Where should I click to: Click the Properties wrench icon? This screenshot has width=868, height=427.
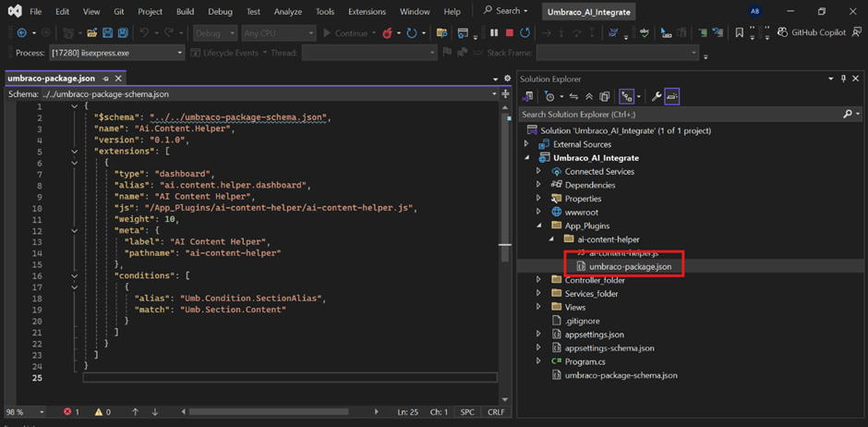[x=657, y=97]
